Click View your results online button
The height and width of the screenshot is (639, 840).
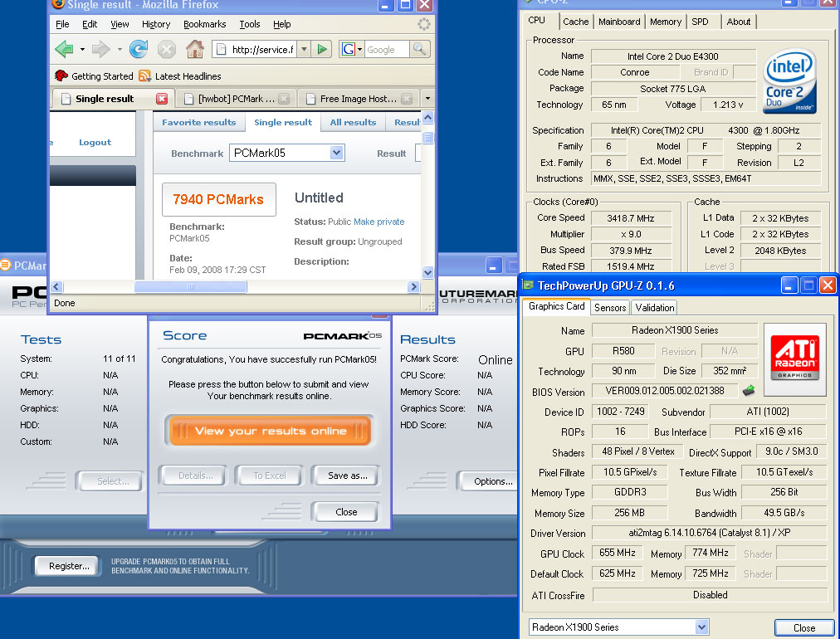point(270,431)
